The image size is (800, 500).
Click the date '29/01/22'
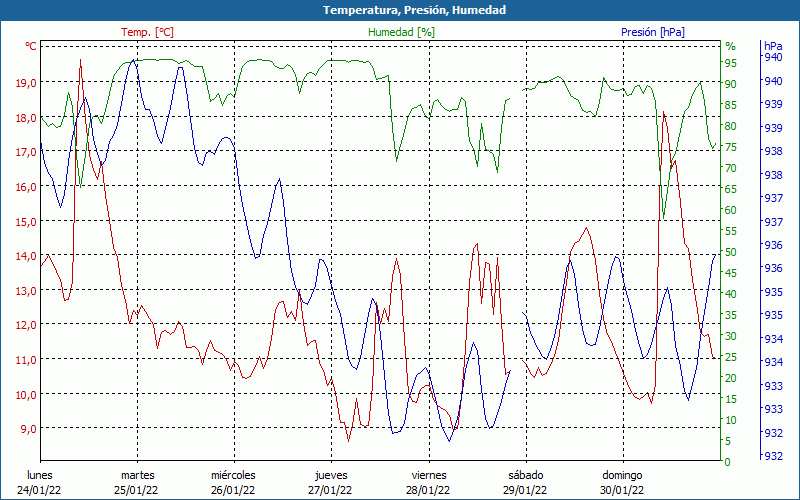[x=525, y=490]
